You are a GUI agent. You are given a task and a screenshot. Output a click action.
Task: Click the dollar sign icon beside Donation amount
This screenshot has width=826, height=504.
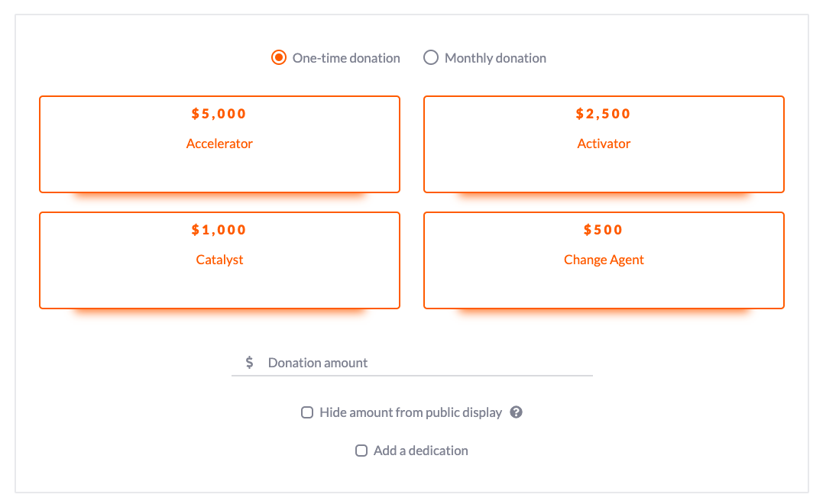coord(250,362)
